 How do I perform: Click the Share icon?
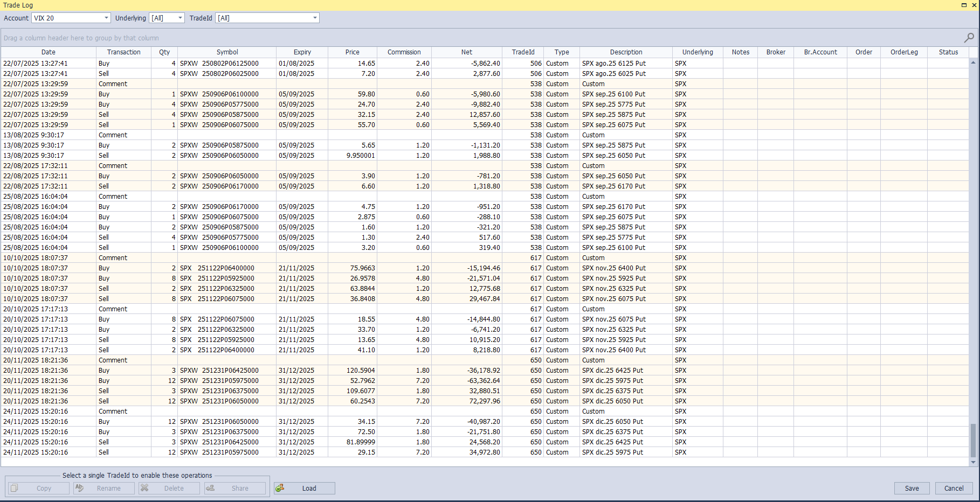pos(211,488)
